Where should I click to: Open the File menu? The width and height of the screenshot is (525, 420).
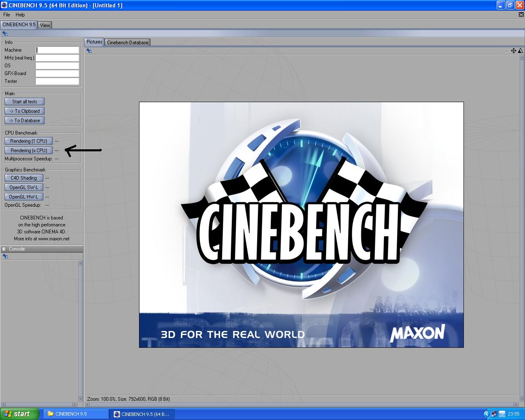pos(7,15)
